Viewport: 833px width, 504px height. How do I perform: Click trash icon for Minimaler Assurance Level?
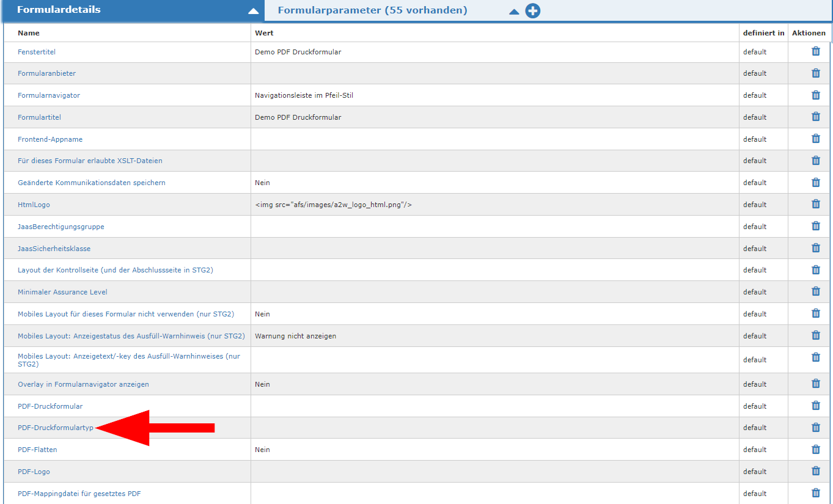click(815, 291)
